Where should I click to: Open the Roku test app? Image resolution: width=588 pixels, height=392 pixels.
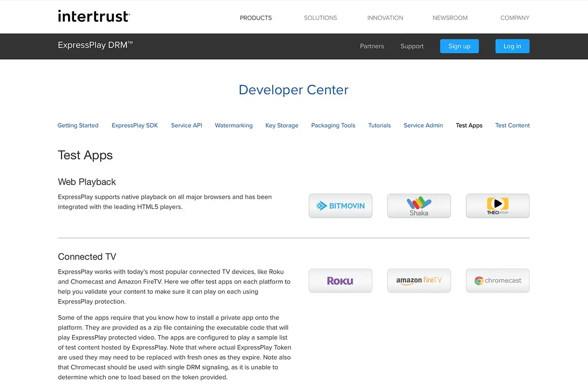[340, 281]
